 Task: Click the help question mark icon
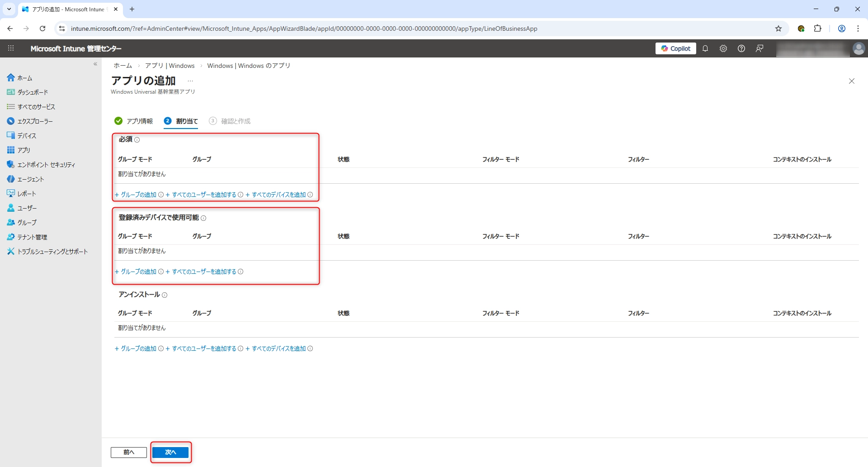click(741, 48)
